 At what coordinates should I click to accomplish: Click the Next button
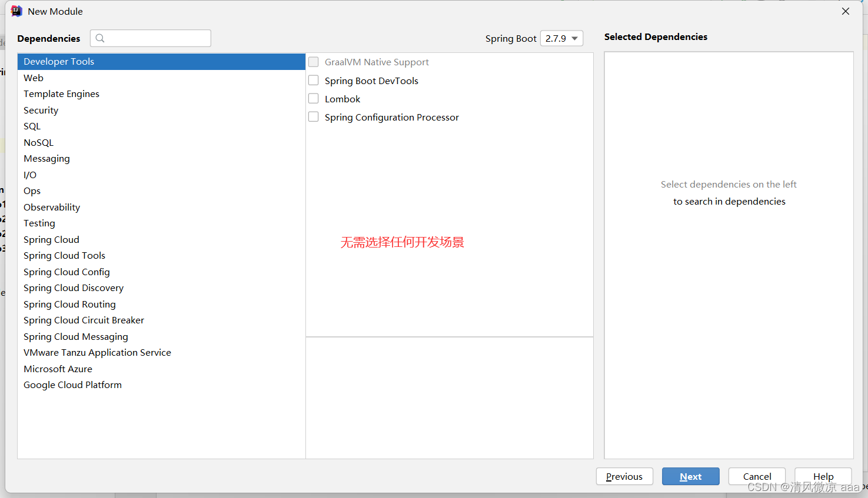pos(691,476)
